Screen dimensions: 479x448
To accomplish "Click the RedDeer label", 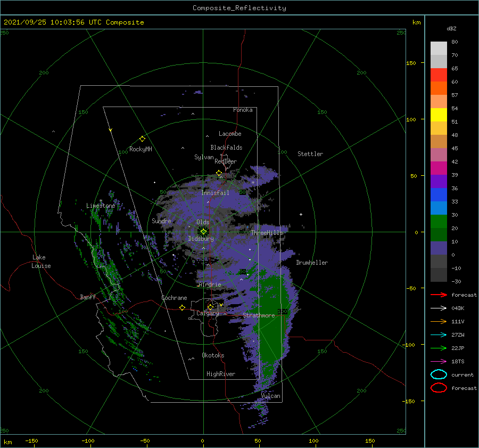I will tap(226, 161).
